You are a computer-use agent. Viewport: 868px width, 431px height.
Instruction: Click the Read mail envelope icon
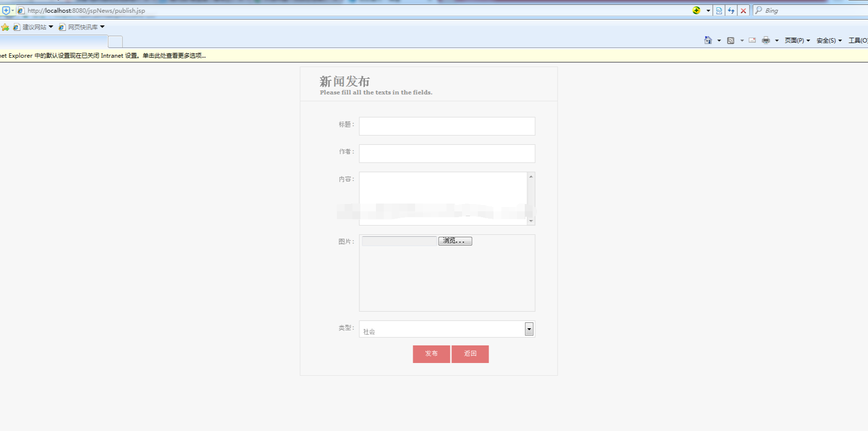752,40
